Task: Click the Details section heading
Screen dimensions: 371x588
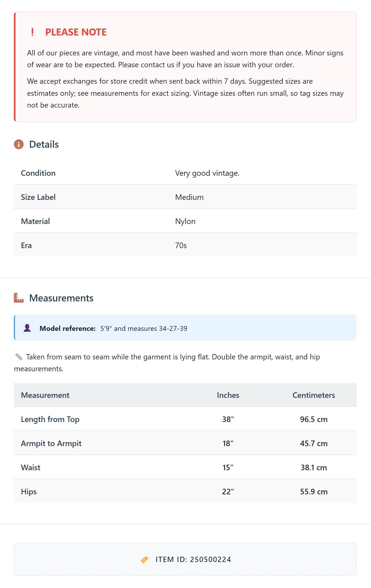Action: [x=44, y=144]
